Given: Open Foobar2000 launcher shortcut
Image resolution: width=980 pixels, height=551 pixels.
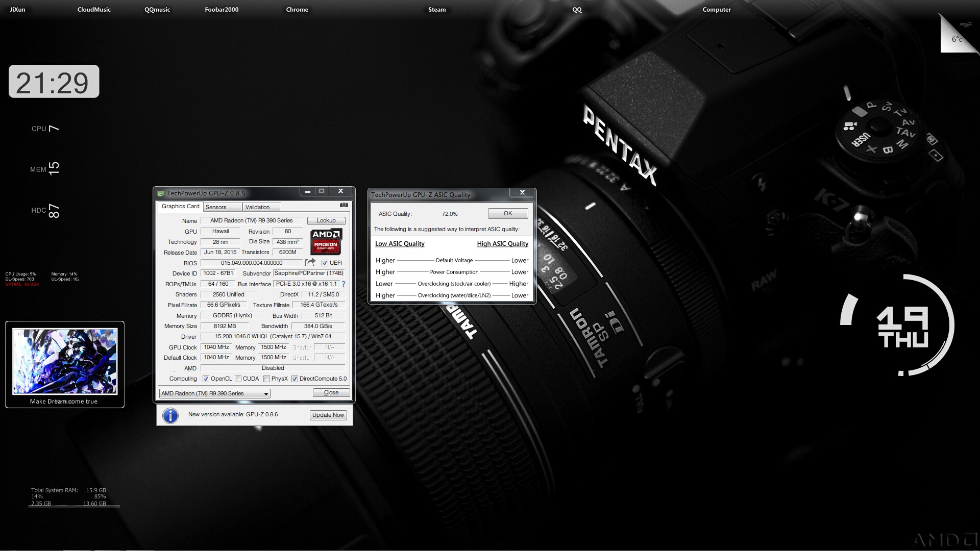Looking at the screenshot, I should [222, 10].
